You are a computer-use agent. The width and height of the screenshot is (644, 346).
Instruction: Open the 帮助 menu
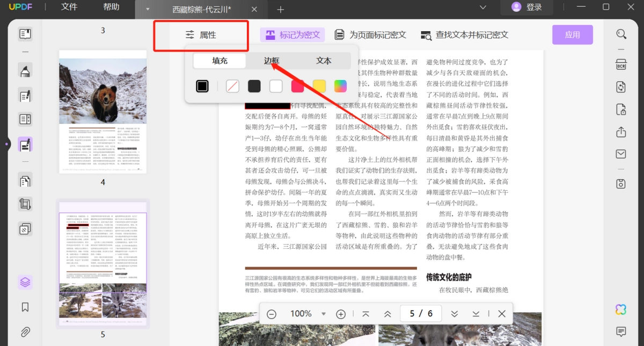tap(111, 7)
